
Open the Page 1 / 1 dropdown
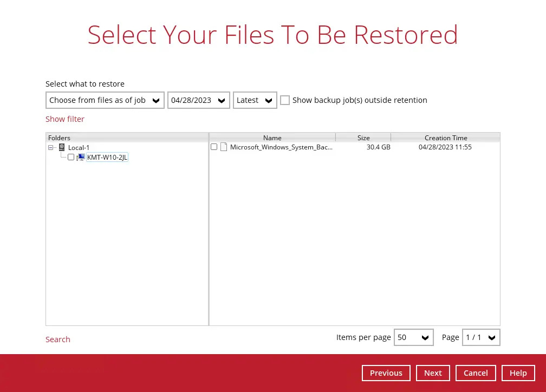[x=480, y=337]
